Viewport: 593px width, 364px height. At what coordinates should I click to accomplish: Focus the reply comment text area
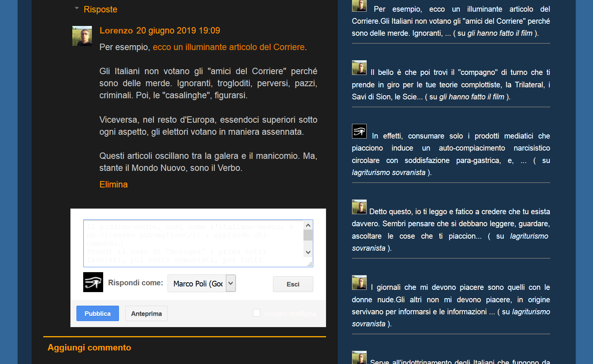(193, 243)
